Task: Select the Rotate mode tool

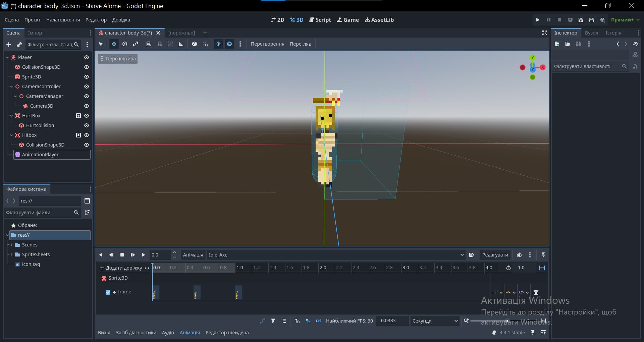Action: tap(125, 44)
